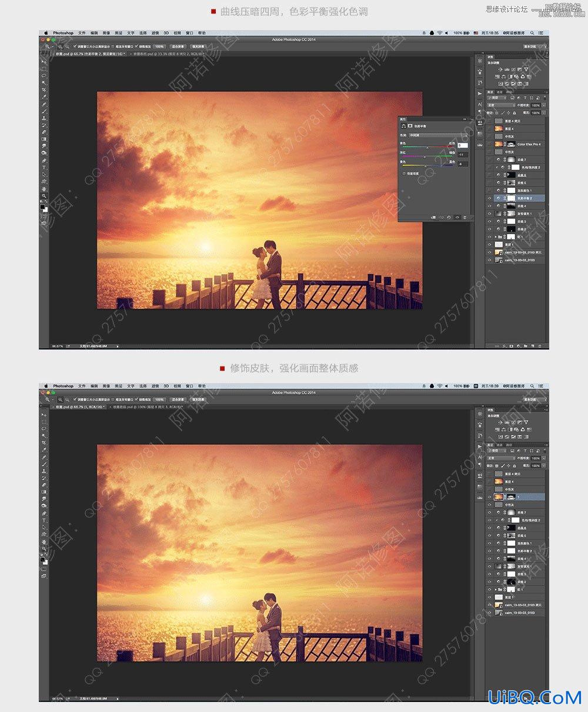
Task: Select 色相/饱和度 2 layer in lower Layers panel
Action: point(516,520)
